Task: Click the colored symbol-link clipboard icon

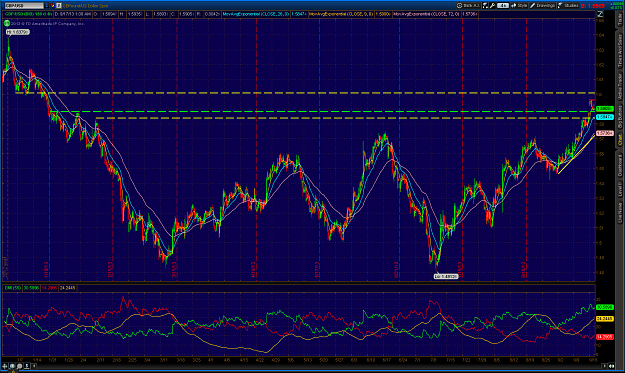Action: (52, 6)
